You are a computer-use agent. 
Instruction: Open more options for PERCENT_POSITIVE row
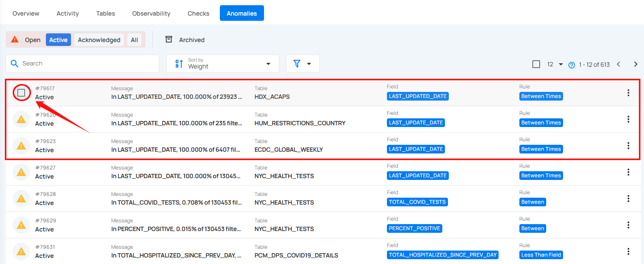[x=628, y=225]
